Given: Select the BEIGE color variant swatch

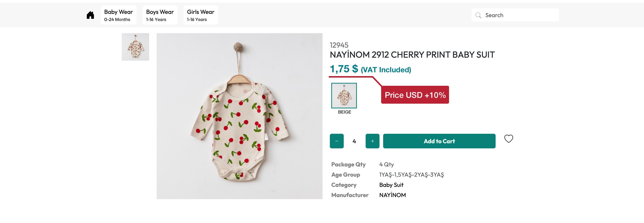Looking at the screenshot, I should [x=344, y=95].
